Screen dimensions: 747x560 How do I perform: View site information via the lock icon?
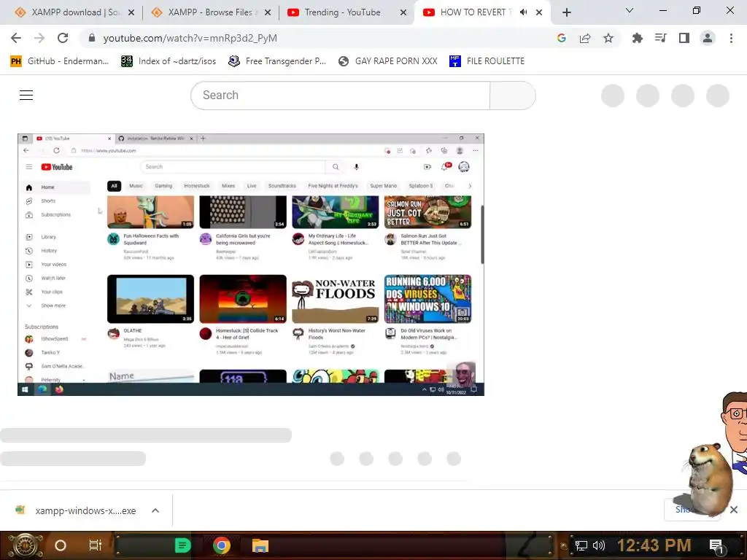coord(92,38)
